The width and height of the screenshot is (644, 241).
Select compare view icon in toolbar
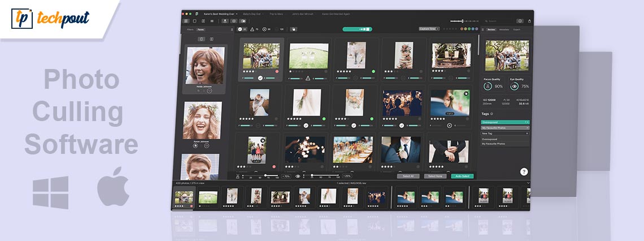pyautogui.click(x=203, y=21)
